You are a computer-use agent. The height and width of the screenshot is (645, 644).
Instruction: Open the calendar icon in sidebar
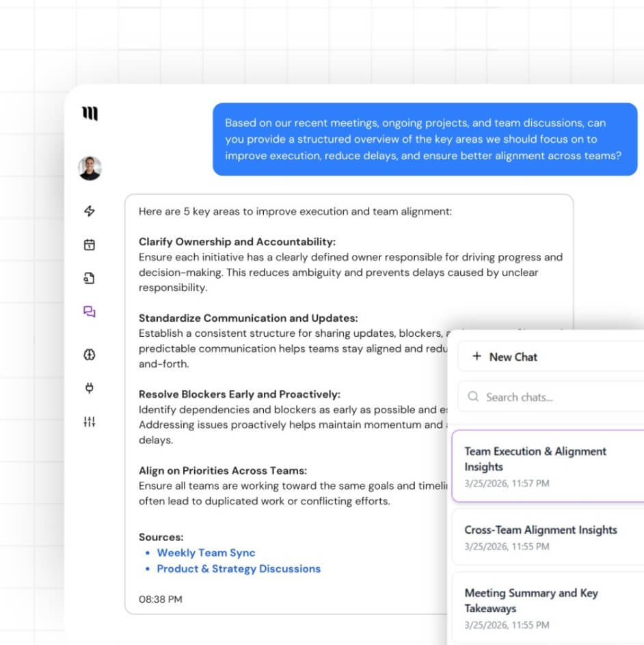(90, 245)
